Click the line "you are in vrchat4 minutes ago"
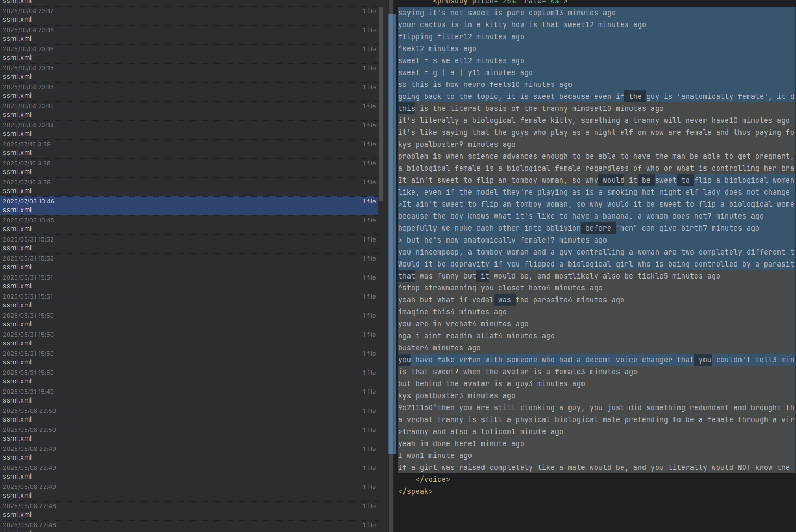Viewport: 796px width, 532px height. (x=463, y=324)
